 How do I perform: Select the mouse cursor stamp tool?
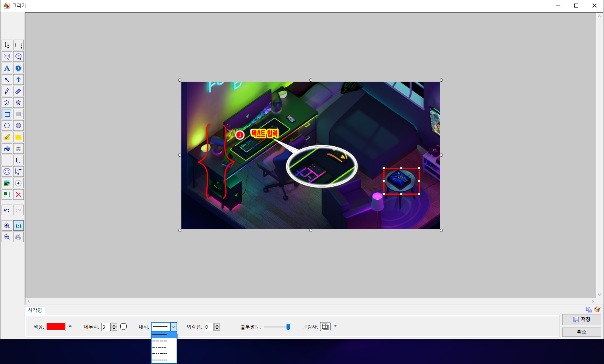click(x=18, y=172)
